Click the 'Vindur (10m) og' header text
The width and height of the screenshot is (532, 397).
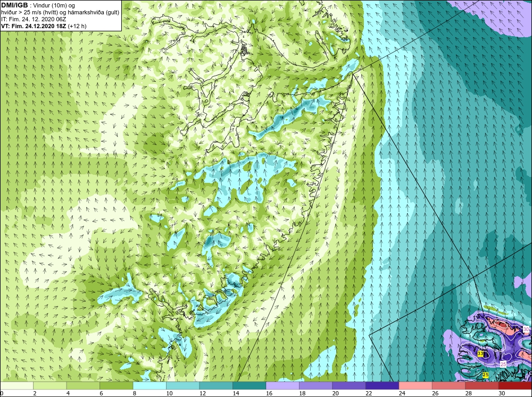[x=55, y=6]
